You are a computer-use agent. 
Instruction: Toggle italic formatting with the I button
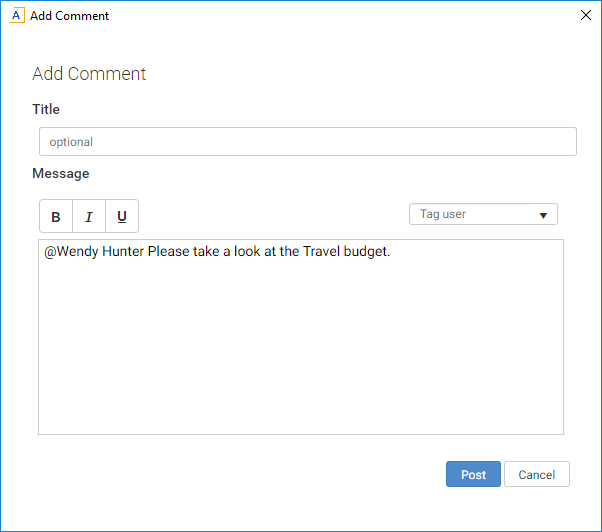(89, 217)
